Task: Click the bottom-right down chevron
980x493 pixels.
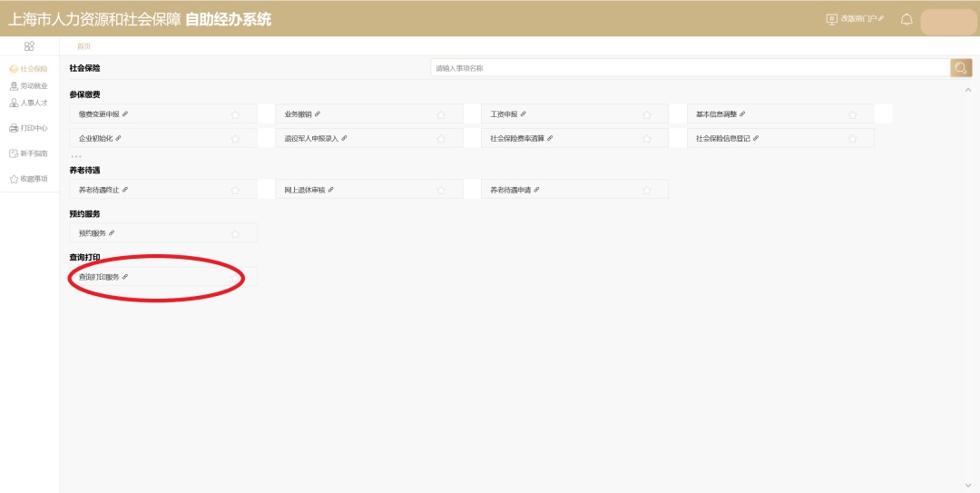Action: click(968, 485)
